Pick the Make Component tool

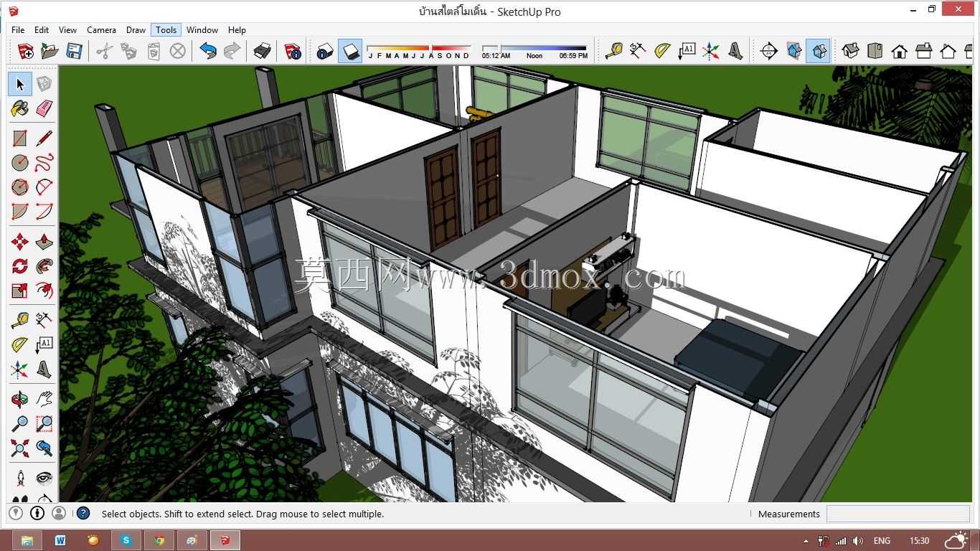click(x=44, y=84)
